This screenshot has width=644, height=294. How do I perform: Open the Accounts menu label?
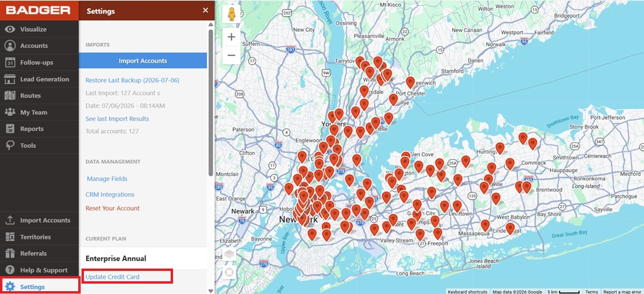[34, 46]
